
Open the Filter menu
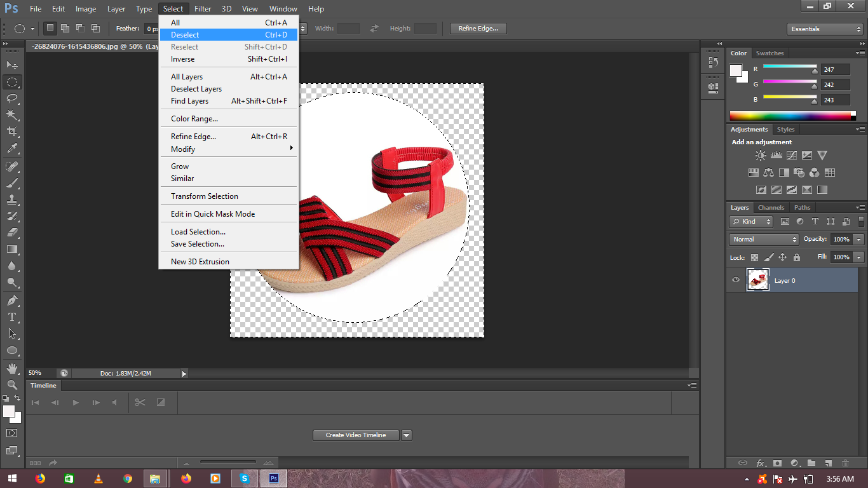[x=203, y=9]
